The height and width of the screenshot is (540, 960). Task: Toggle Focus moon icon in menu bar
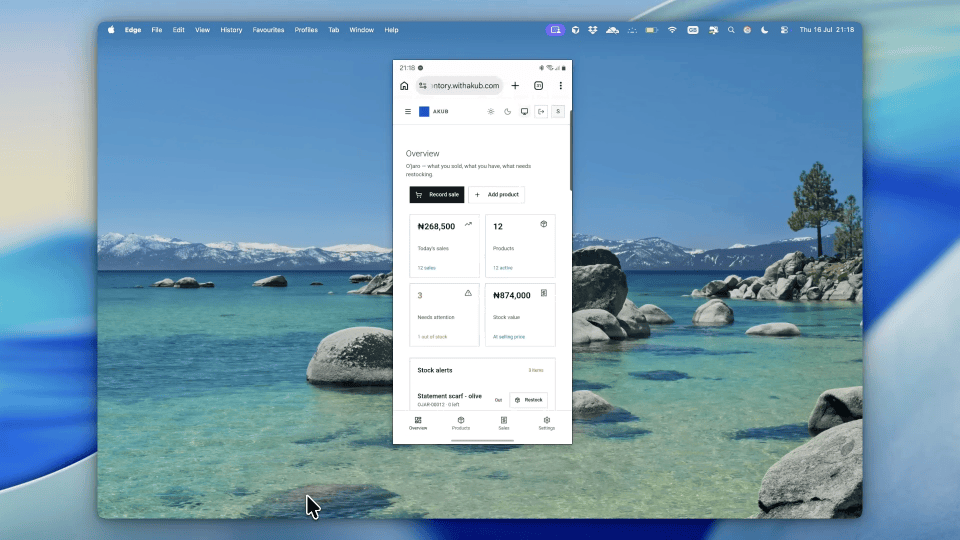coord(765,29)
